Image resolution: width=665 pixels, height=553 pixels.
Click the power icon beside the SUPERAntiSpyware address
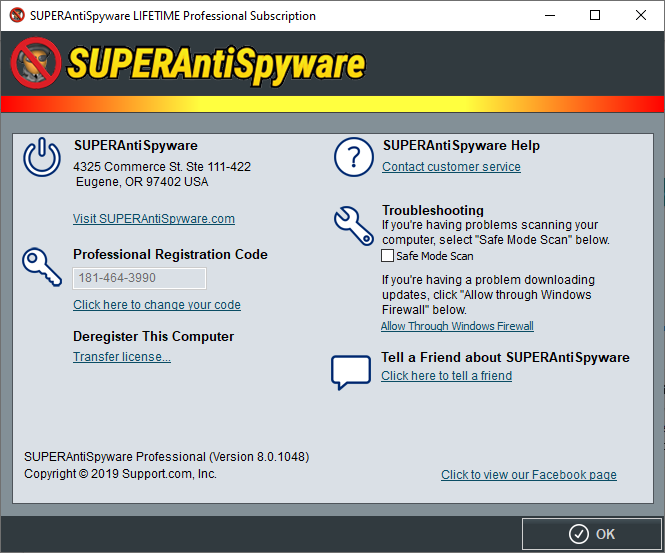42,157
